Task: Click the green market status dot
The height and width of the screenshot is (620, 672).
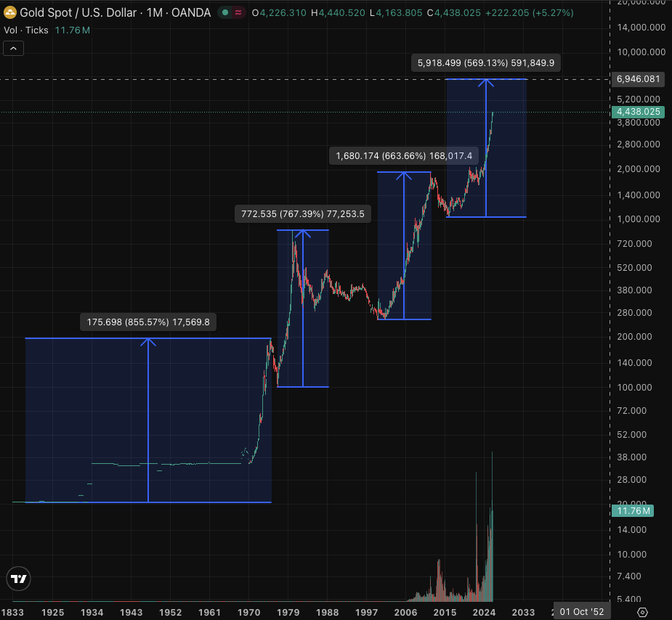Action: pos(225,13)
